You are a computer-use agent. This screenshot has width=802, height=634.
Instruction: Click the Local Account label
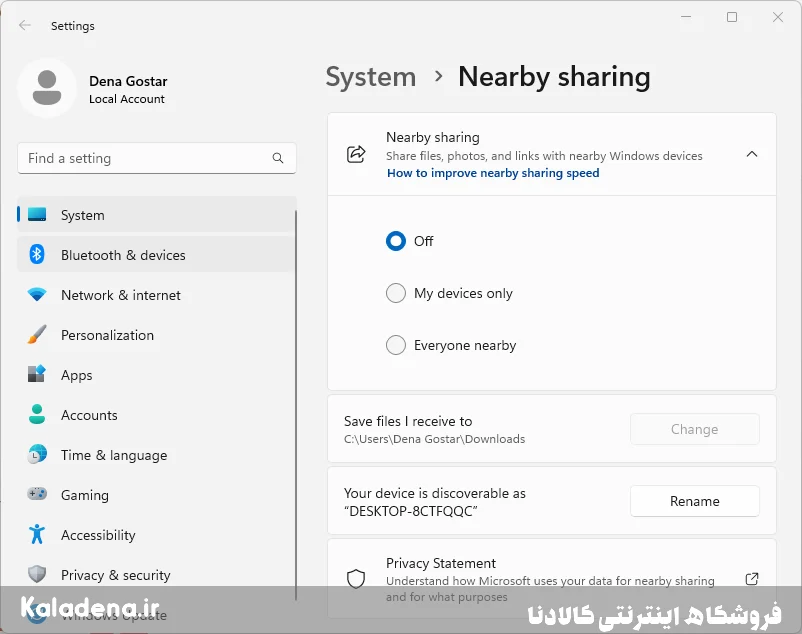click(x=127, y=99)
